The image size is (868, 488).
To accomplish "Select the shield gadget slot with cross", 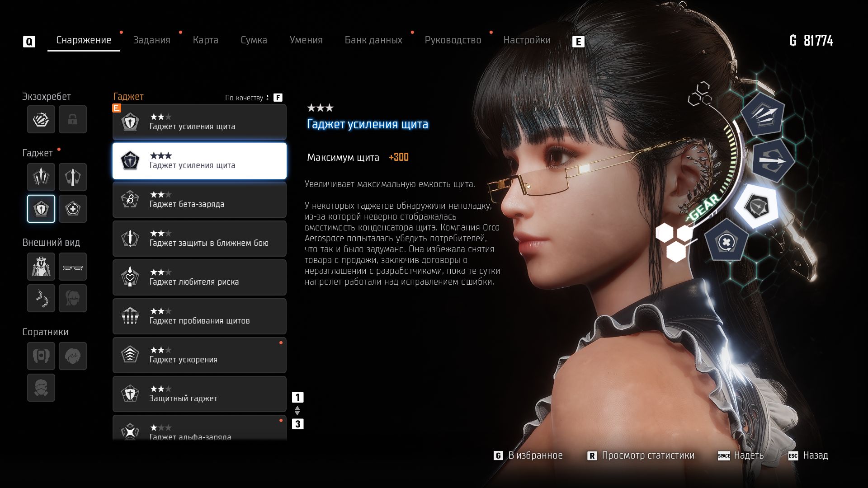I will tap(41, 209).
